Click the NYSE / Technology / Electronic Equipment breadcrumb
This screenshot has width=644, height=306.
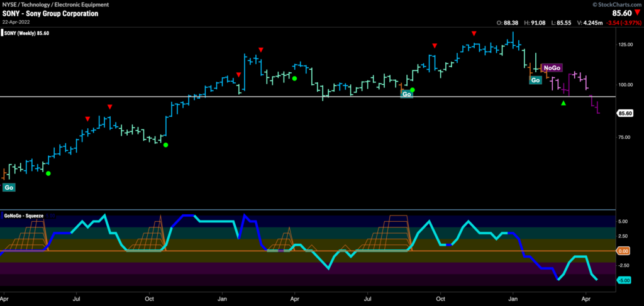[56, 5]
